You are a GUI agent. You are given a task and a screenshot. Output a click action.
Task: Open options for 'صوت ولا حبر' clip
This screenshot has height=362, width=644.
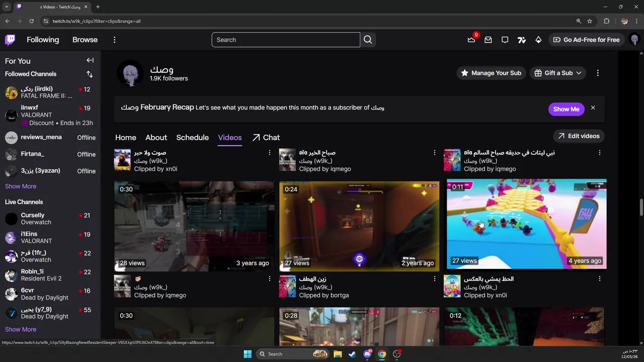[270, 152]
